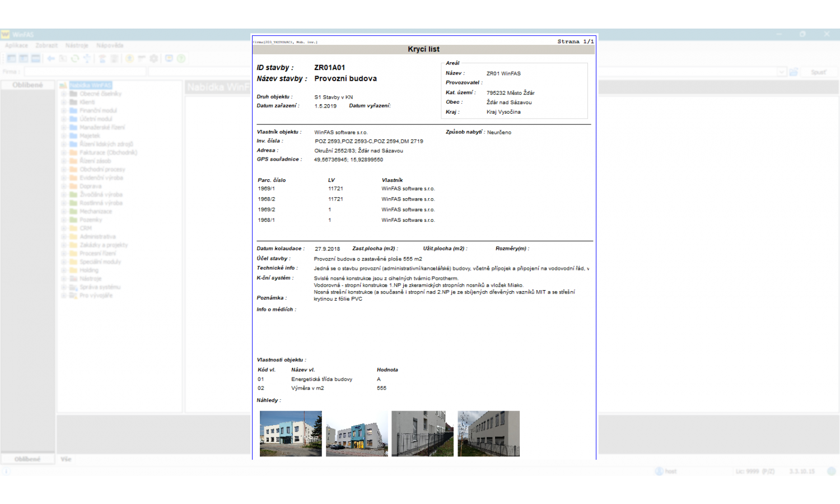Click the Energetická třída budovy row
Viewport: 840px width, 504px height.
(x=322, y=380)
